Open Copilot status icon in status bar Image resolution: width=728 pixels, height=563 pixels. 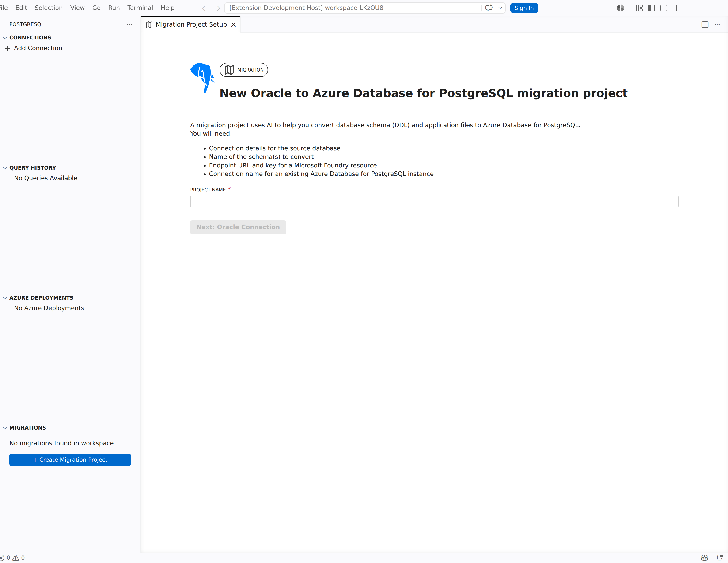(x=704, y=558)
